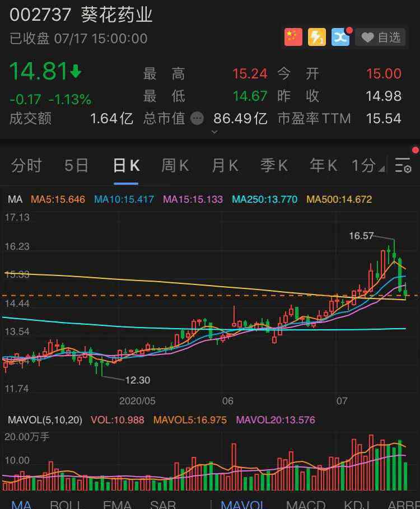Tap the 昨收 14.98 value

[384, 96]
